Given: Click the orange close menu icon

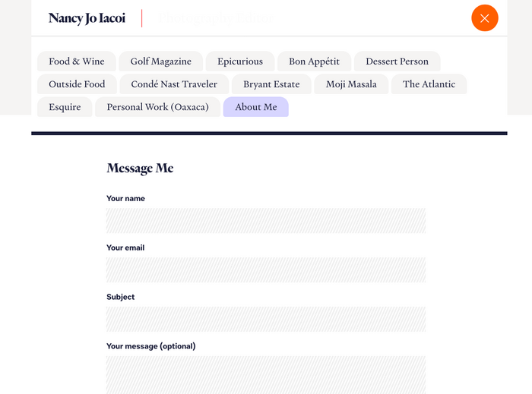Looking at the screenshot, I should pyautogui.click(x=484, y=18).
